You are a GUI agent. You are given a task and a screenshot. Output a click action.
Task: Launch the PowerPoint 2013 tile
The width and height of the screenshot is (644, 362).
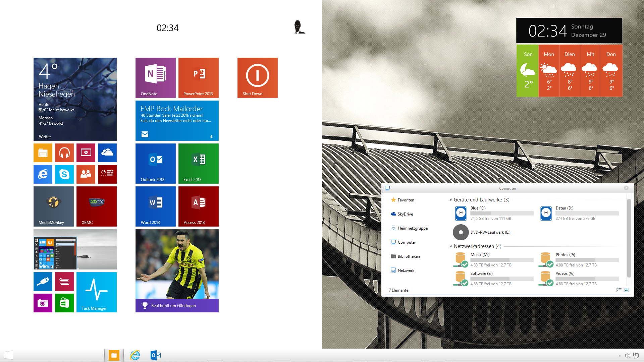198,77
